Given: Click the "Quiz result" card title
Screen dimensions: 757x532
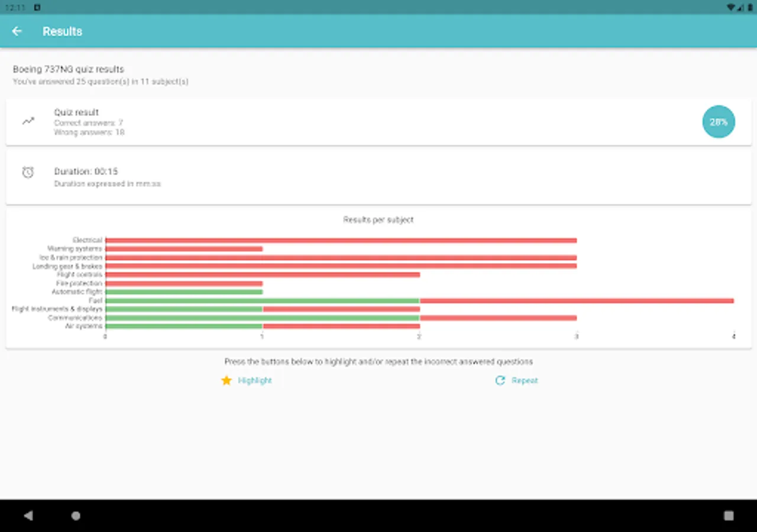Looking at the screenshot, I should point(76,112).
